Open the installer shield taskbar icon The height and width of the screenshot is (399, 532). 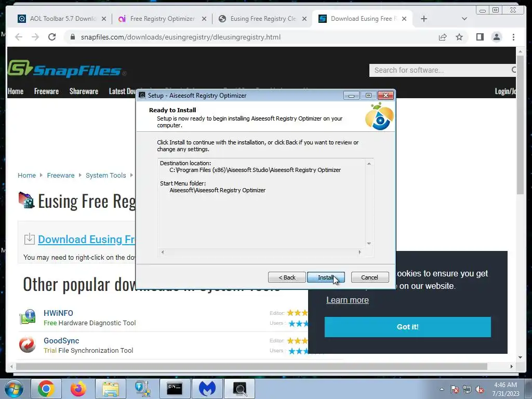pos(143,389)
